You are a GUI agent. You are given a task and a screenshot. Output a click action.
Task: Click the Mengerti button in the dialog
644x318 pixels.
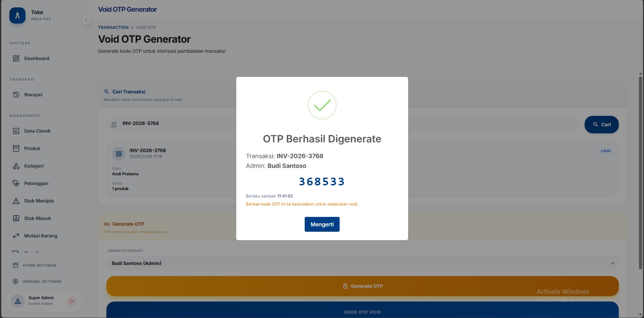[322, 224]
